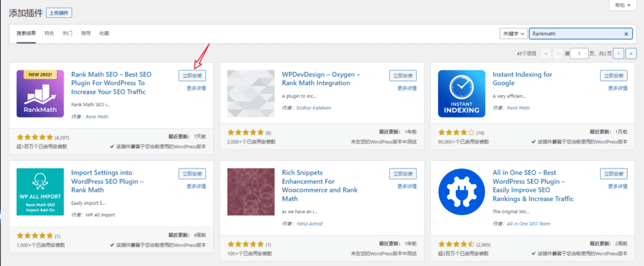Go to the previous results page

click(558, 53)
